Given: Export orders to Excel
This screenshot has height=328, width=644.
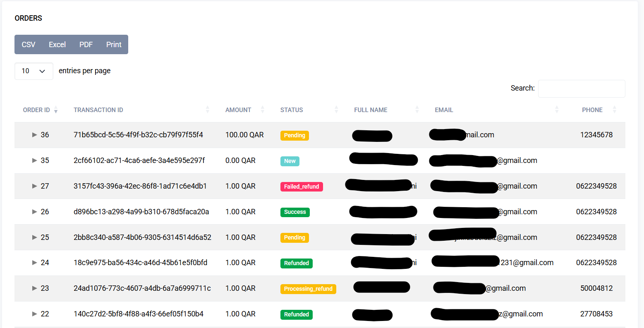Looking at the screenshot, I should click(57, 45).
